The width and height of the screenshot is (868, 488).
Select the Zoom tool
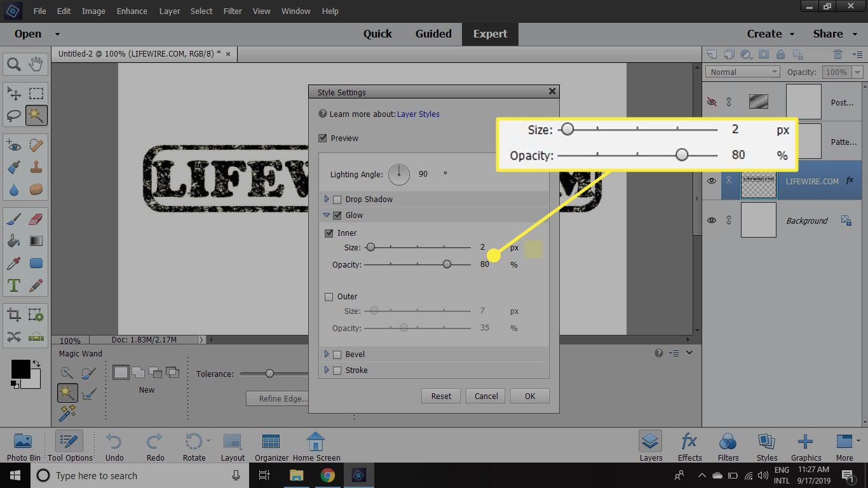[14, 64]
